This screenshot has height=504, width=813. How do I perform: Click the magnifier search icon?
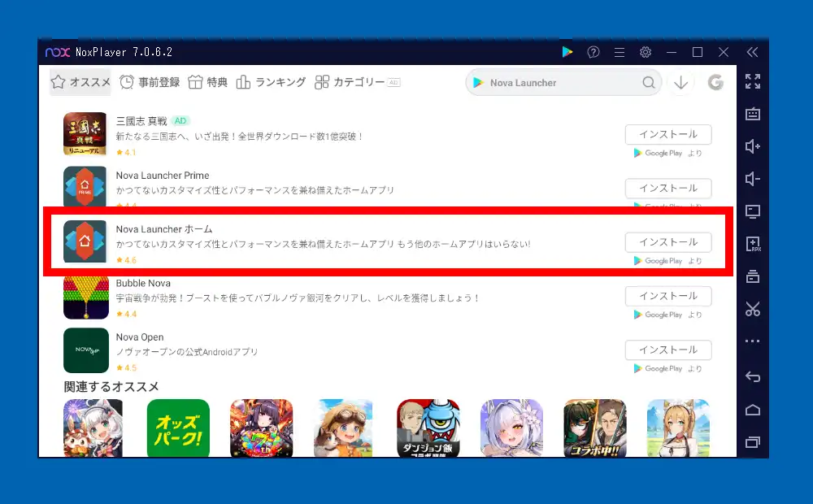[x=649, y=82]
